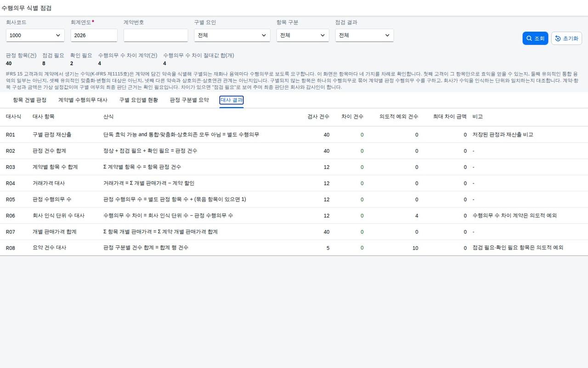
Task: Click the 초기화 reset button
Action: point(566,38)
